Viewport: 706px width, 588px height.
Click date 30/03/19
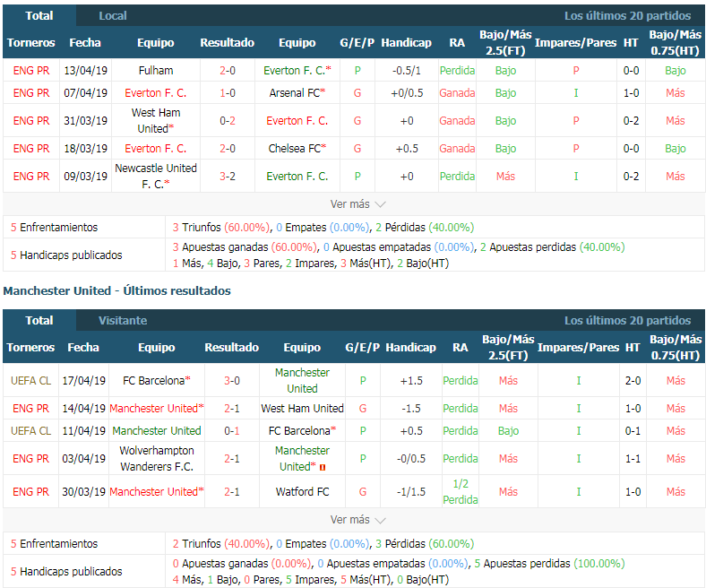coord(83,491)
